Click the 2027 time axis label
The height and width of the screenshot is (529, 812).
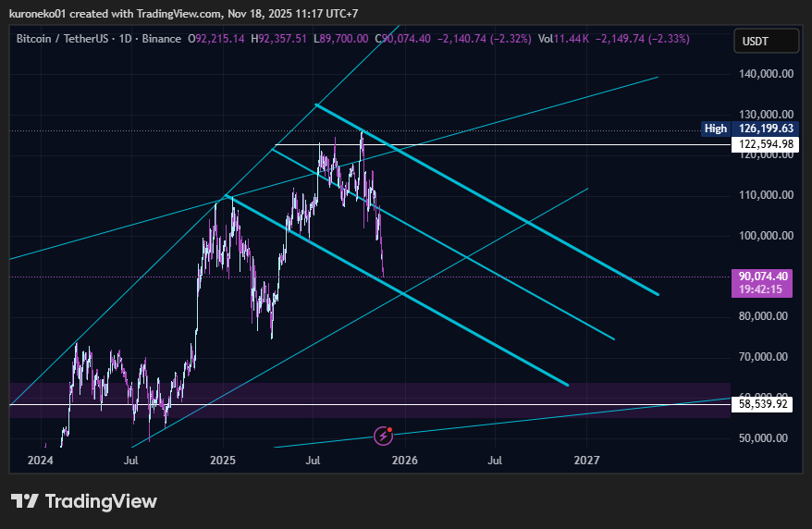click(586, 461)
